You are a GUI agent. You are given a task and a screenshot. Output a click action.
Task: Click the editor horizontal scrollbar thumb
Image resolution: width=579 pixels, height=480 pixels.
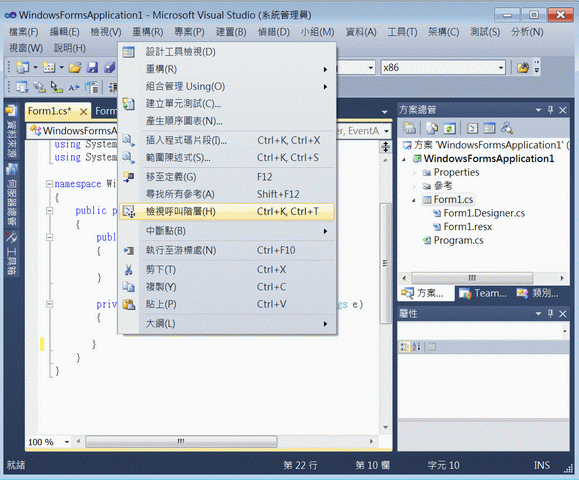181,442
